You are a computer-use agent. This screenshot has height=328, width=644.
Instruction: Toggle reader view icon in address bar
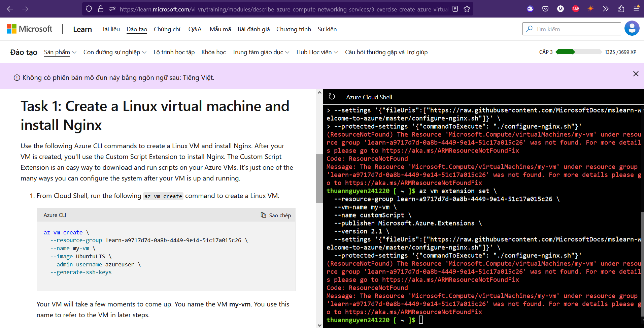(455, 9)
